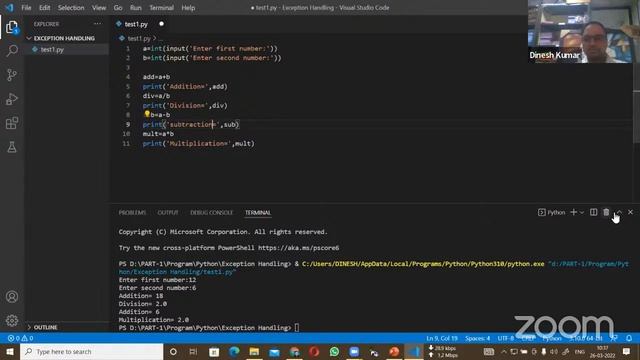Open the Source Control view
Viewport: 640px width, 360px height.
click(12, 75)
